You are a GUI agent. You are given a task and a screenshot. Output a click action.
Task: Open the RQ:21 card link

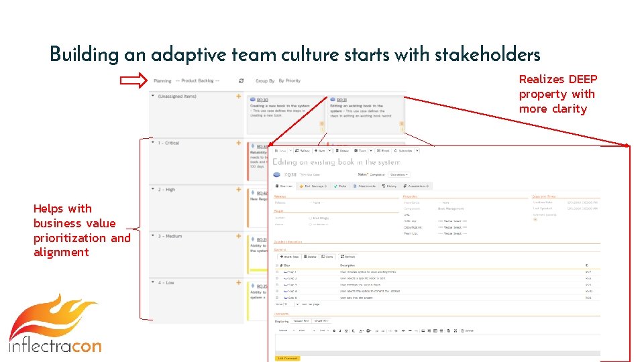tap(262, 240)
